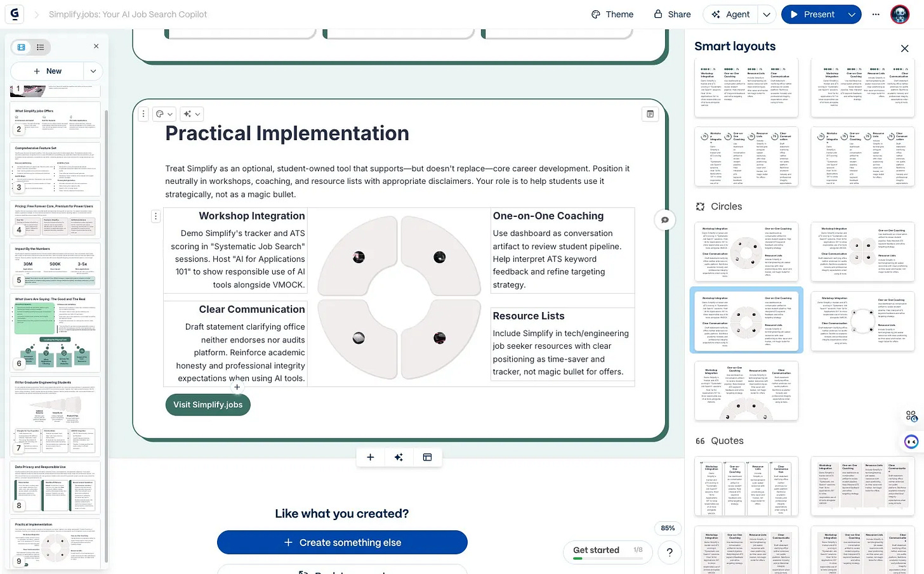Open card drag handle menu
The height and width of the screenshot is (574, 924).
[x=143, y=114]
